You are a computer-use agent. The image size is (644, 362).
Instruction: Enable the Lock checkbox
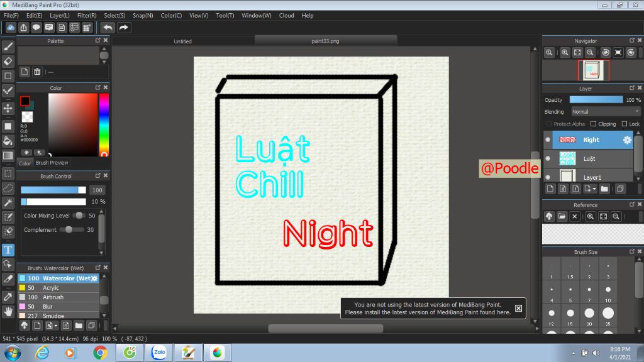coord(625,124)
